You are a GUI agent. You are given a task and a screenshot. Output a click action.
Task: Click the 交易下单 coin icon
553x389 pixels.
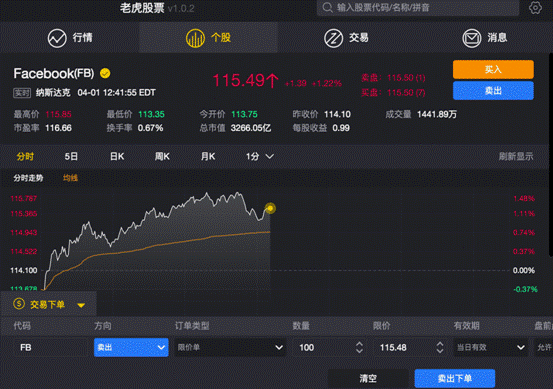[x=19, y=304]
